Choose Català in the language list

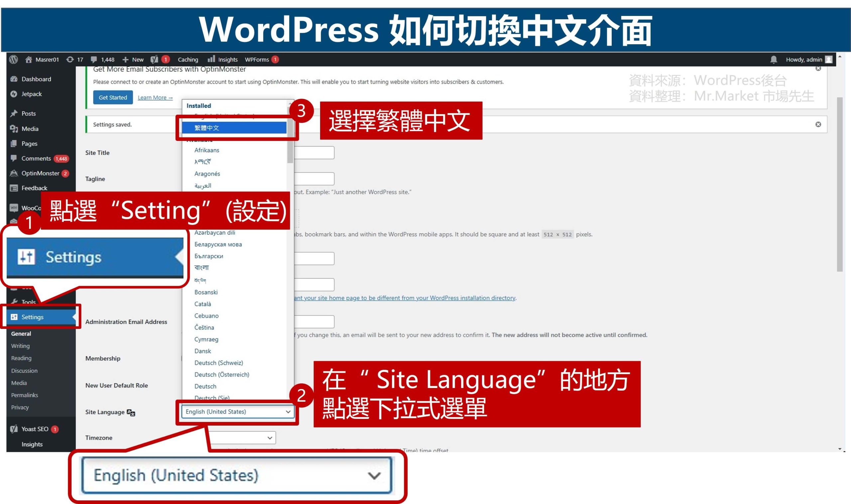tap(202, 304)
